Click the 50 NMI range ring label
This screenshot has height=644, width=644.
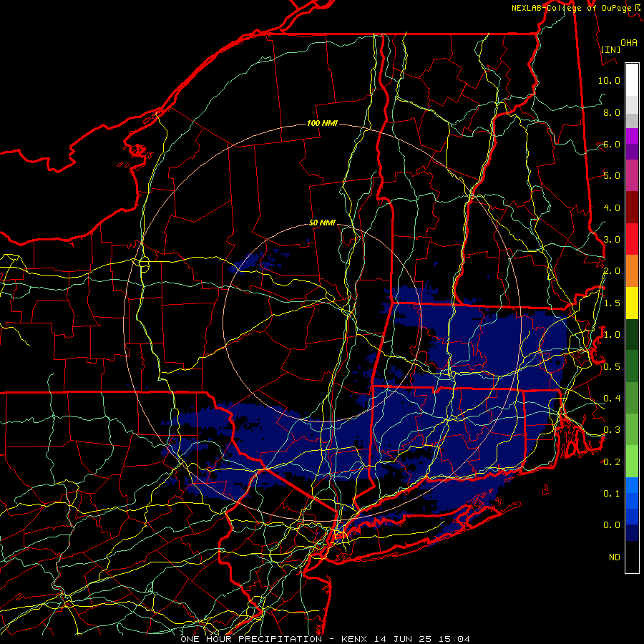coord(322,223)
